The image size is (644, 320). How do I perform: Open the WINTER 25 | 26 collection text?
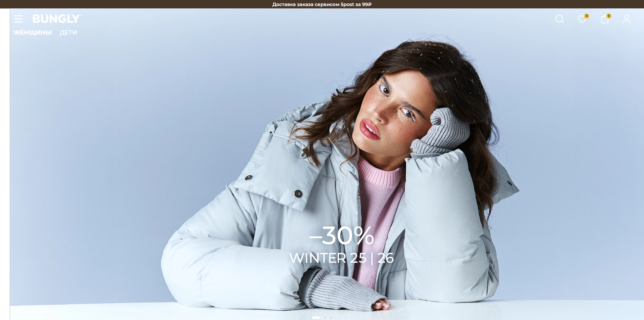(341, 258)
